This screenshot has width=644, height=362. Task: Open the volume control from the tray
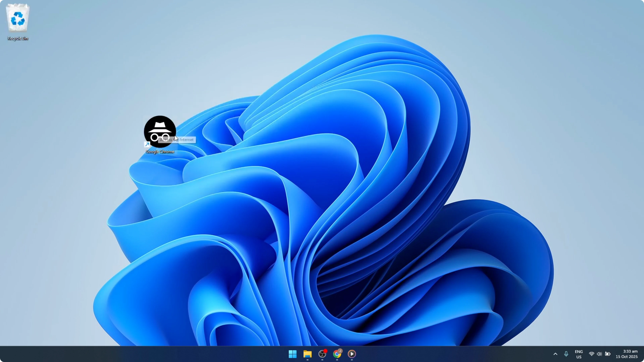[600, 354]
